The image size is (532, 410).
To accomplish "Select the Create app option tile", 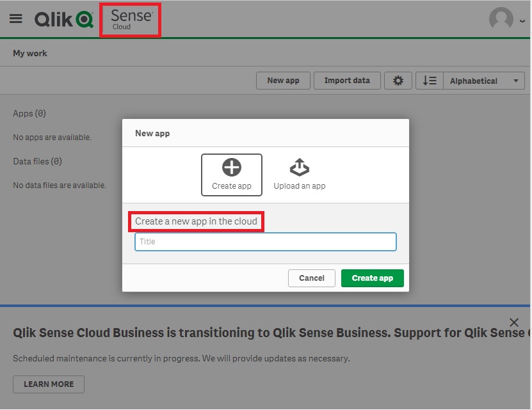I will tap(232, 175).
